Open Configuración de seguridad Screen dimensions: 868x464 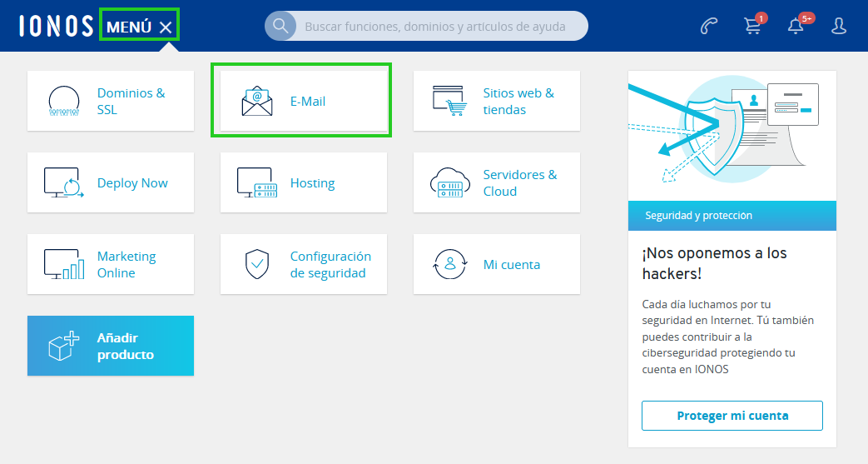tap(304, 264)
